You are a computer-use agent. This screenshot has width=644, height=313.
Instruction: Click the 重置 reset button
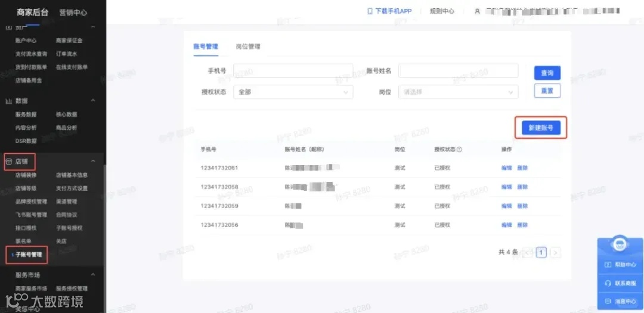point(547,91)
